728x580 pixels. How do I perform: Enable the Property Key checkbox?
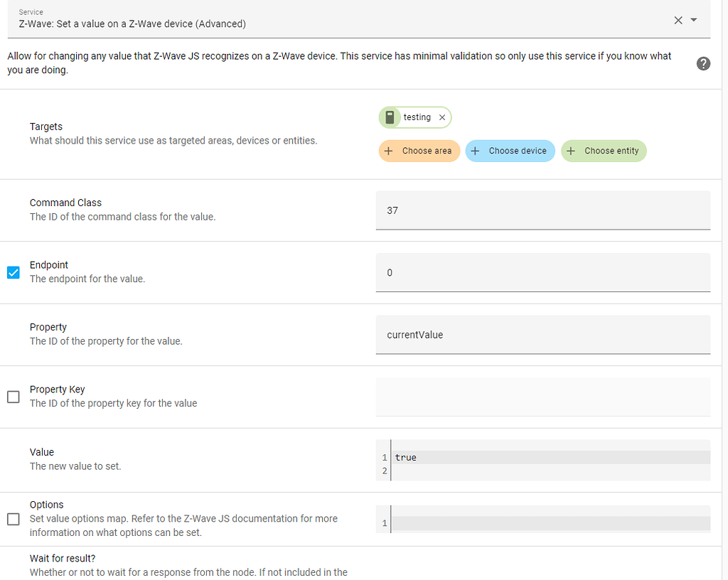(14, 397)
